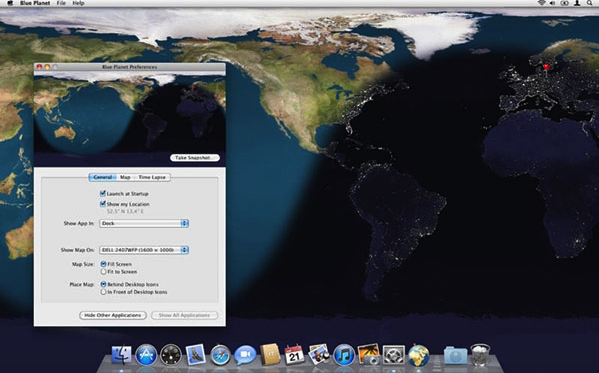Open the Mail stamp icon in Dock
599x373 pixels.
[x=196, y=355]
